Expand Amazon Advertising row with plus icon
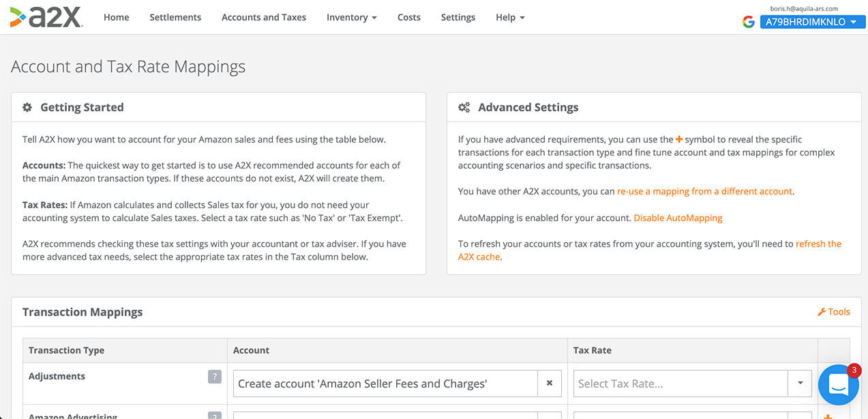The image size is (868, 419). tap(828, 417)
